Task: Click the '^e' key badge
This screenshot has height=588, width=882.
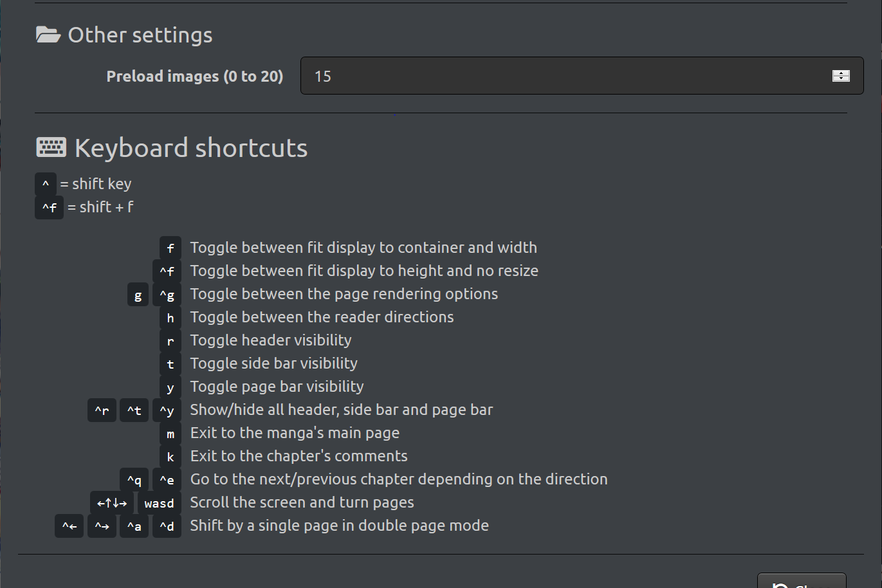Action: coord(167,480)
